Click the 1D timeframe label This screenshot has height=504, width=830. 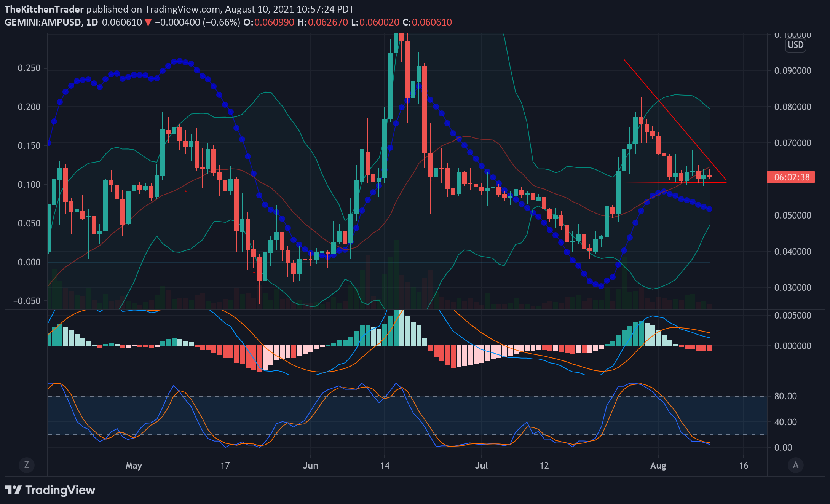point(92,22)
